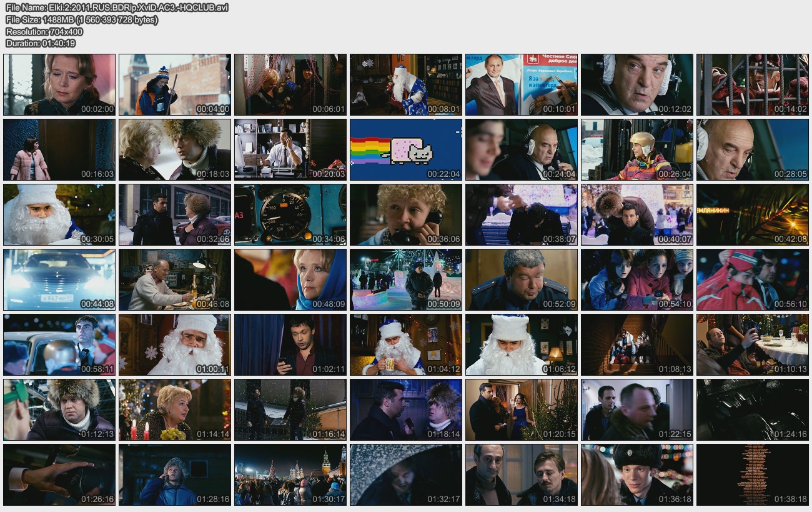Click the woman with candles frame at 01:14:14

pos(175,410)
